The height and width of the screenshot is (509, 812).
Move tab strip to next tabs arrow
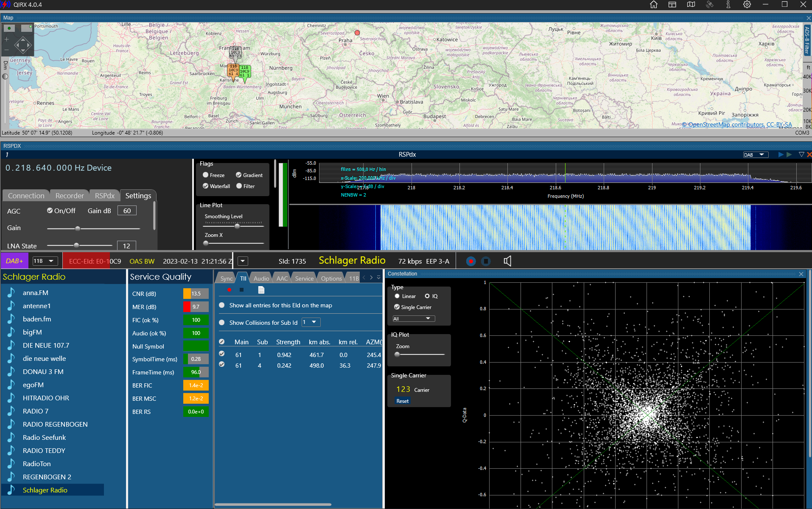(371, 277)
